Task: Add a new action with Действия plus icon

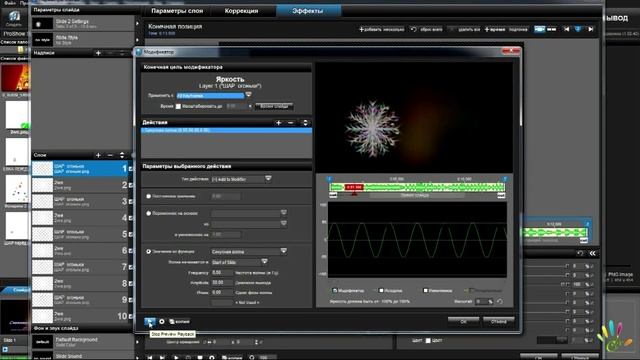Action: (x=279, y=122)
